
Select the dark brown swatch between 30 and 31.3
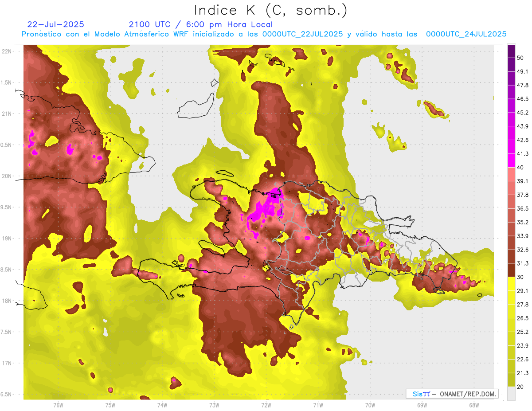point(511,270)
